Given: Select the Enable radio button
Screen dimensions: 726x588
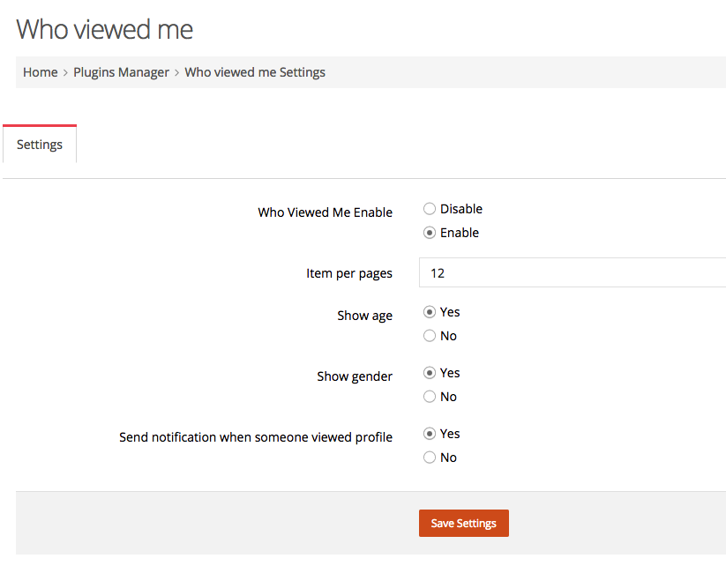Looking at the screenshot, I should point(430,233).
